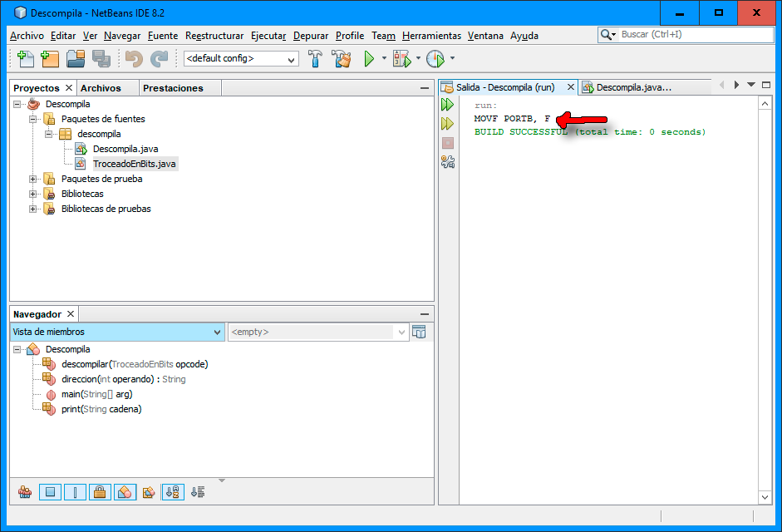Click the Re-run double arrow in output
Viewport: 782px width, 532px height.
[x=447, y=104]
